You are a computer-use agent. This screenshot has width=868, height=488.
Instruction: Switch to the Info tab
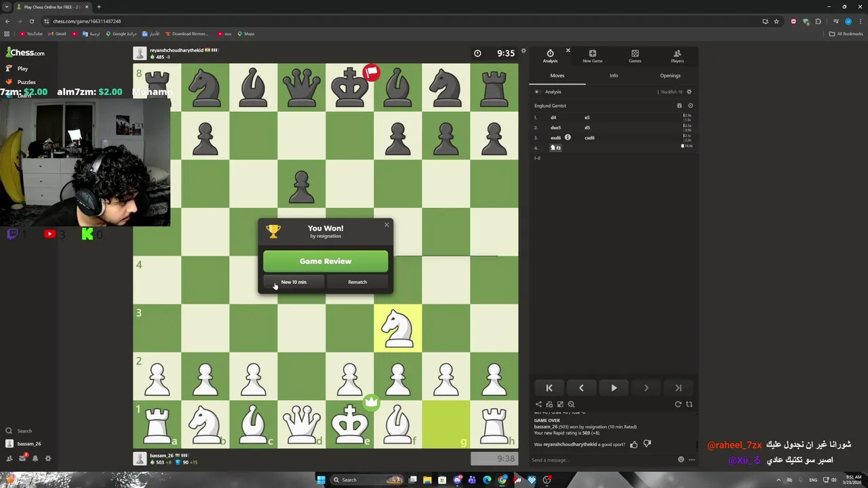coord(614,76)
